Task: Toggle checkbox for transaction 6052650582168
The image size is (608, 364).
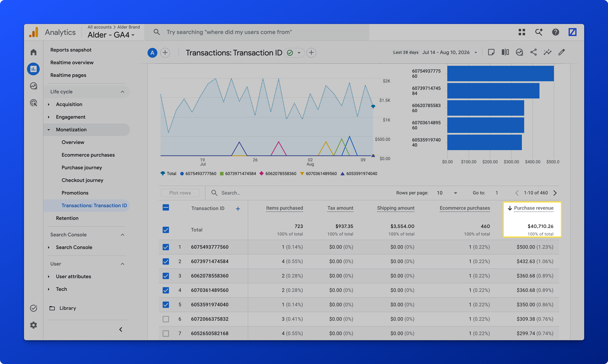Action: (166, 333)
